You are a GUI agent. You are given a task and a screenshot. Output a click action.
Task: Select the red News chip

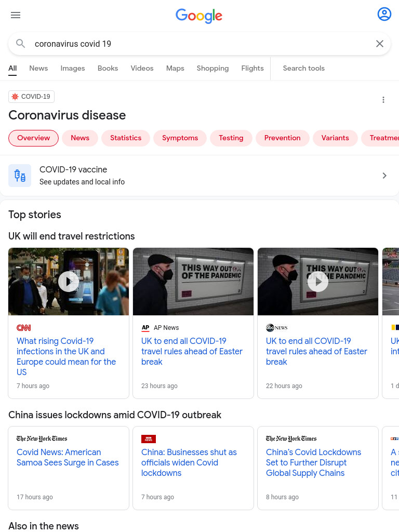coord(80,138)
